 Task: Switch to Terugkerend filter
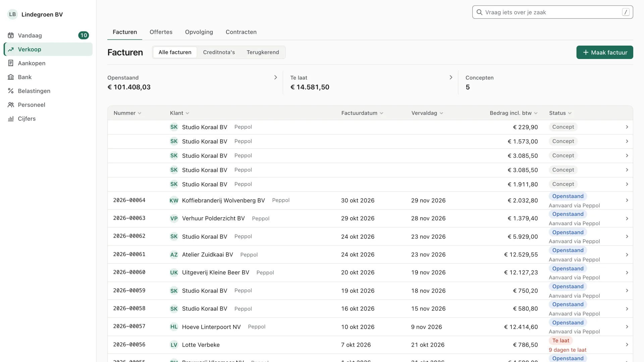(263, 52)
